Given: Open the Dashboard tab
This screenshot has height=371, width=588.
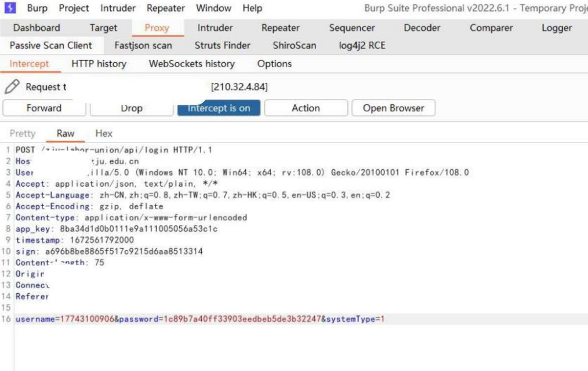Looking at the screenshot, I should pos(37,28).
